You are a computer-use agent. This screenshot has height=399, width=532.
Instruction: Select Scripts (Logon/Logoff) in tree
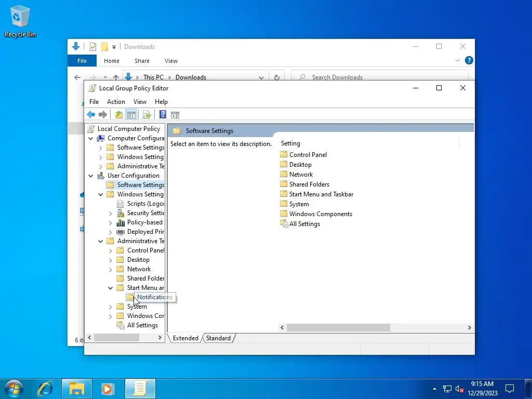tap(145, 204)
